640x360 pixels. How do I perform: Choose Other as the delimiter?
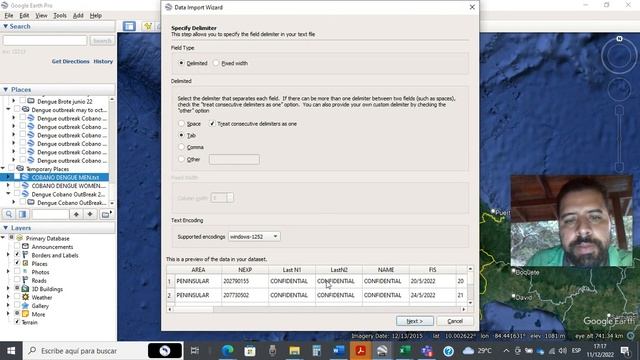point(182,159)
